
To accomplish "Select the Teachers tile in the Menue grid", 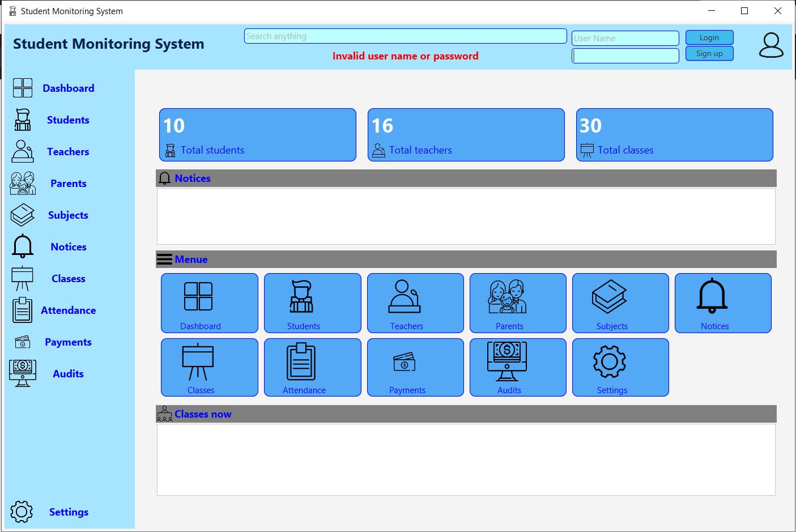I will click(x=416, y=303).
